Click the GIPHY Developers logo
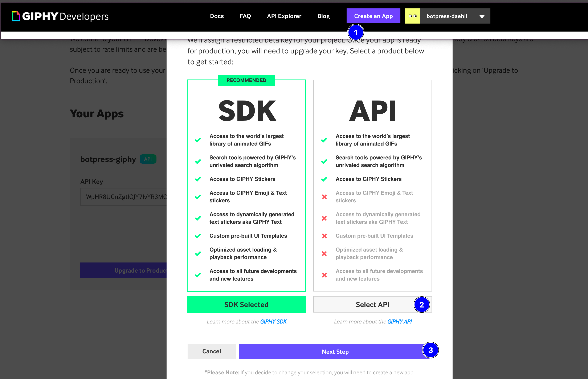Viewport: 588px width, 379px height. point(60,16)
